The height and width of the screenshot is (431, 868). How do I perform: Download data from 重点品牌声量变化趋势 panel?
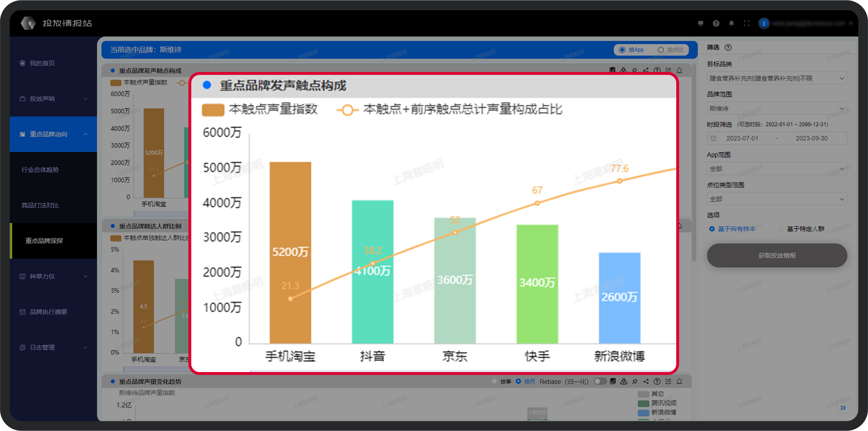tap(624, 381)
